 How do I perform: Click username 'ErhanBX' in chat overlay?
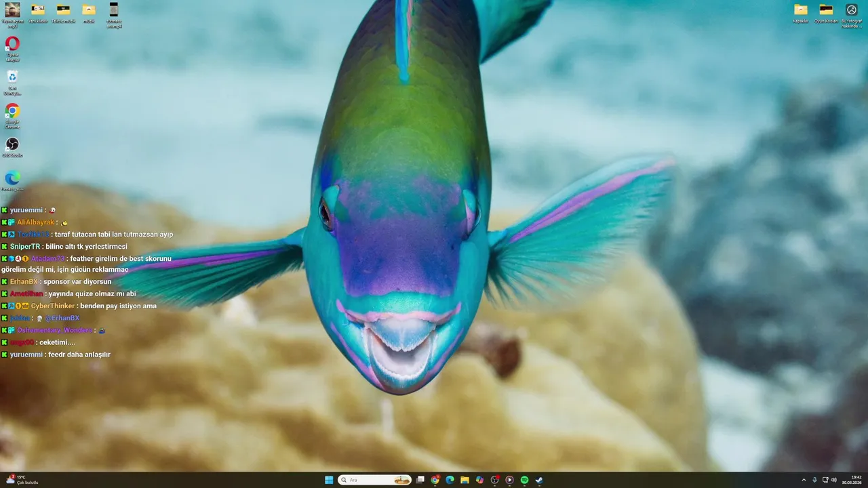click(x=24, y=282)
